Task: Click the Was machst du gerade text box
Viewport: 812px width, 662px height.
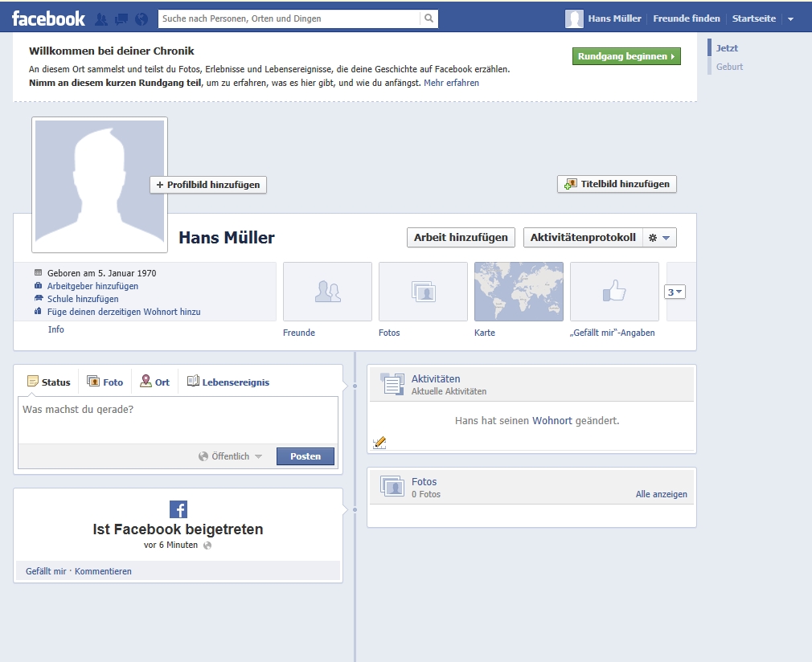Action: (x=178, y=420)
